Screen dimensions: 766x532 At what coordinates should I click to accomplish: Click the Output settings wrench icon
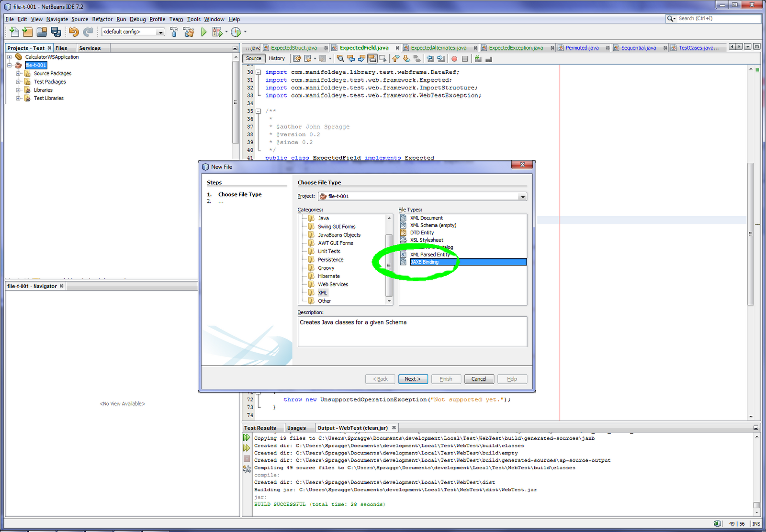click(247, 469)
